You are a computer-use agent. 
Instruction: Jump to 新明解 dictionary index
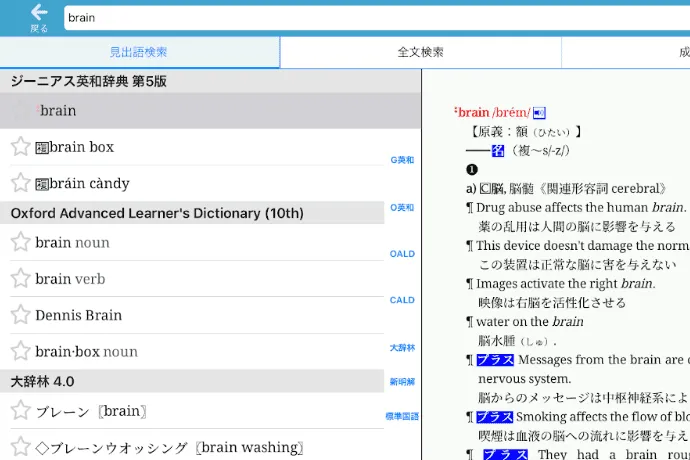tap(402, 382)
